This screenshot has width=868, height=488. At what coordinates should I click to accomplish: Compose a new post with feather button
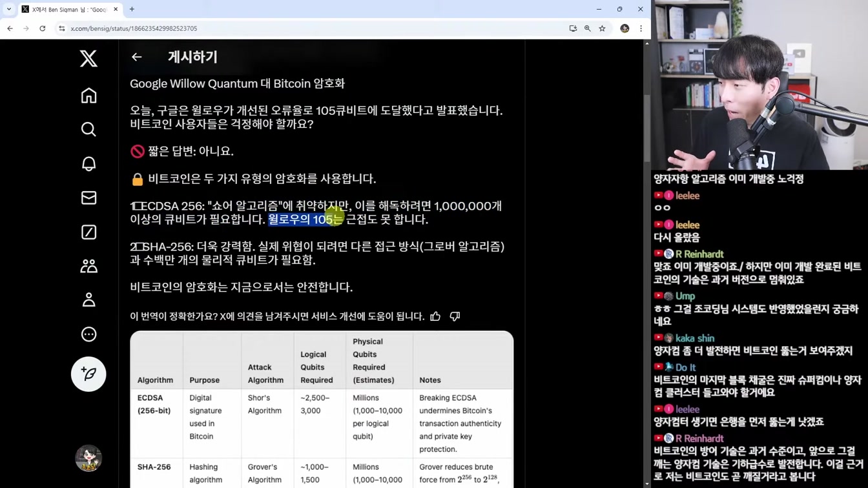pos(88,374)
